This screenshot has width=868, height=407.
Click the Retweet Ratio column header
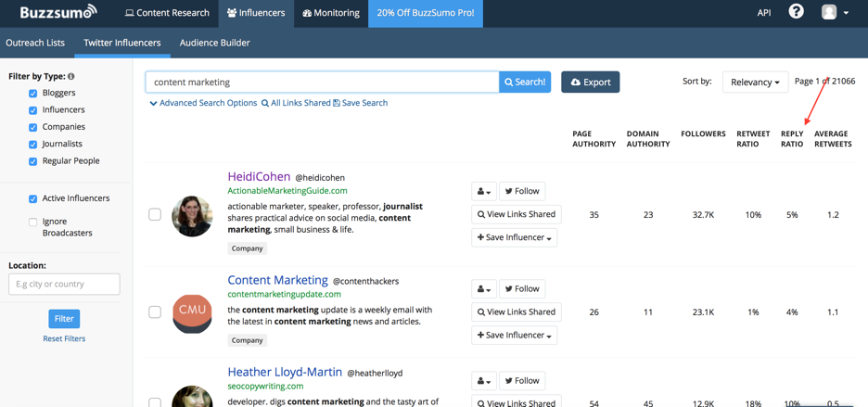(753, 139)
